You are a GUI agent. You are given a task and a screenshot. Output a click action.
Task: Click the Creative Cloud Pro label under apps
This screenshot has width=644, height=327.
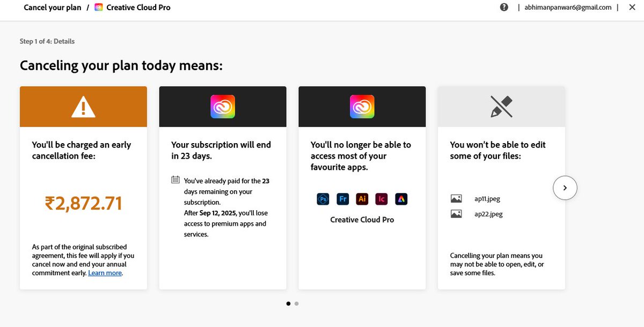[362, 220]
